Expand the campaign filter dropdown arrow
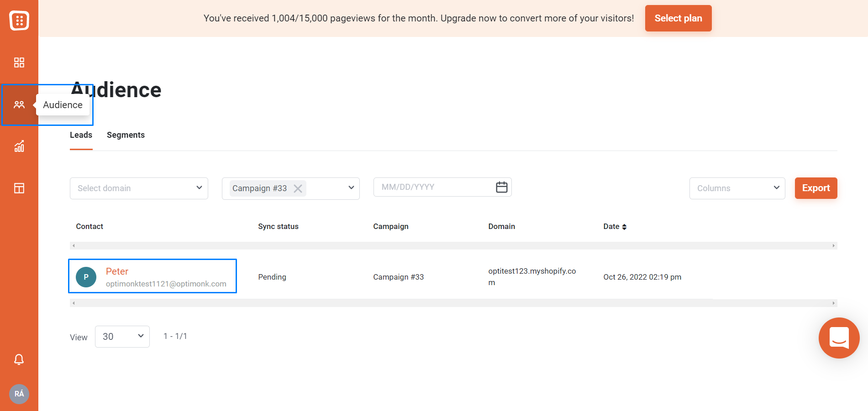The width and height of the screenshot is (868, 411). click(351, 188)
